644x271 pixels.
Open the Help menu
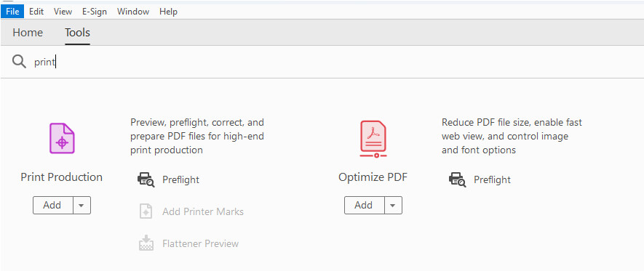(168, 12)
